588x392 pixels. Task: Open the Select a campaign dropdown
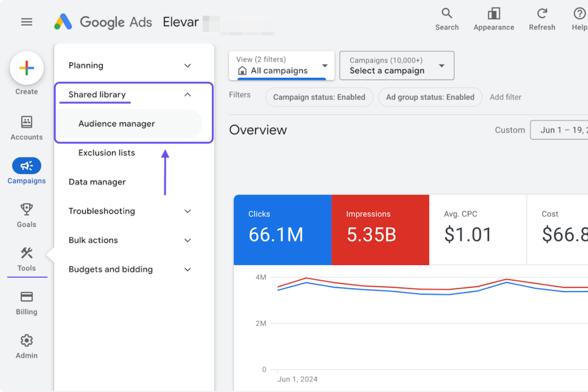(x=396, y=65)
